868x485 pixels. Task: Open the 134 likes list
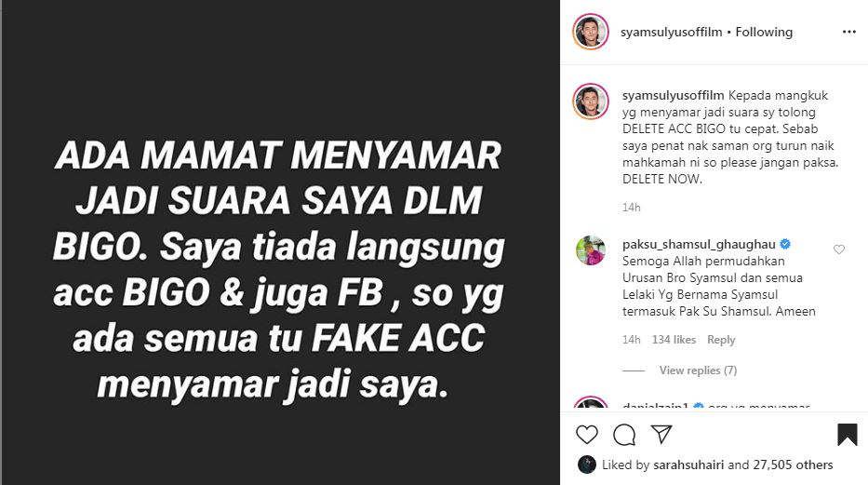coord(674,340)
